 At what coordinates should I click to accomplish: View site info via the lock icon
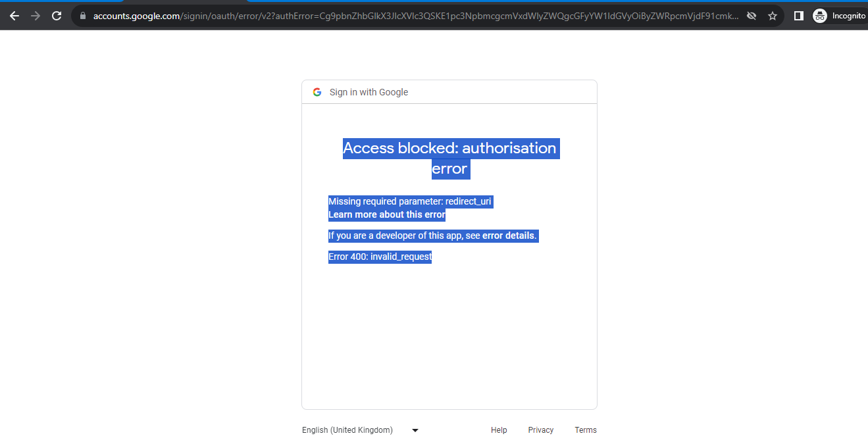tap(83, 16)
